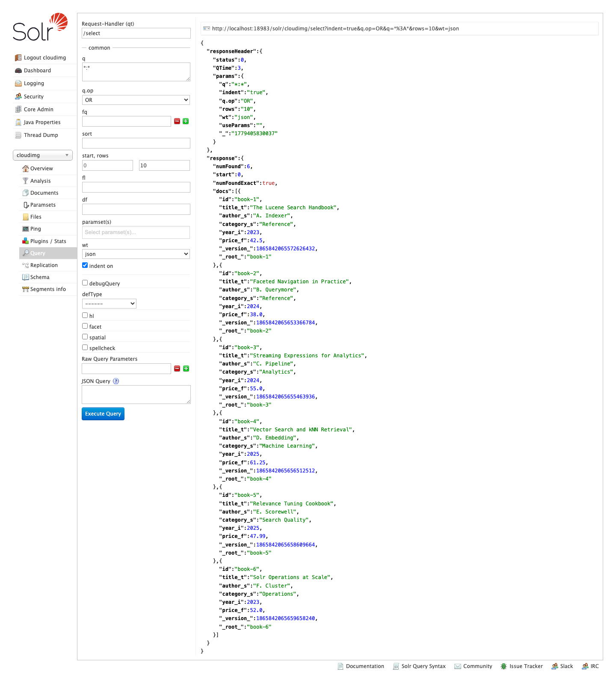Click the rows field showing 10

(x=164, y=166)
